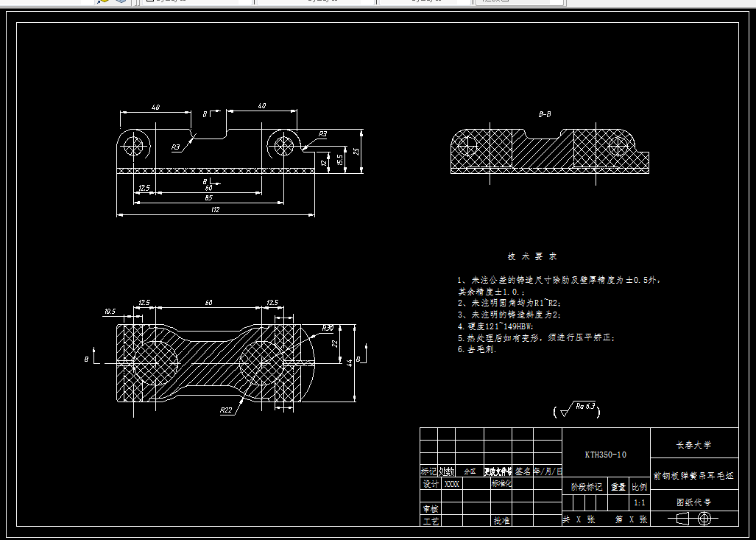Select the B-B section view title
This screenshot has width=756, height=540.
click(x=545, y=114)
